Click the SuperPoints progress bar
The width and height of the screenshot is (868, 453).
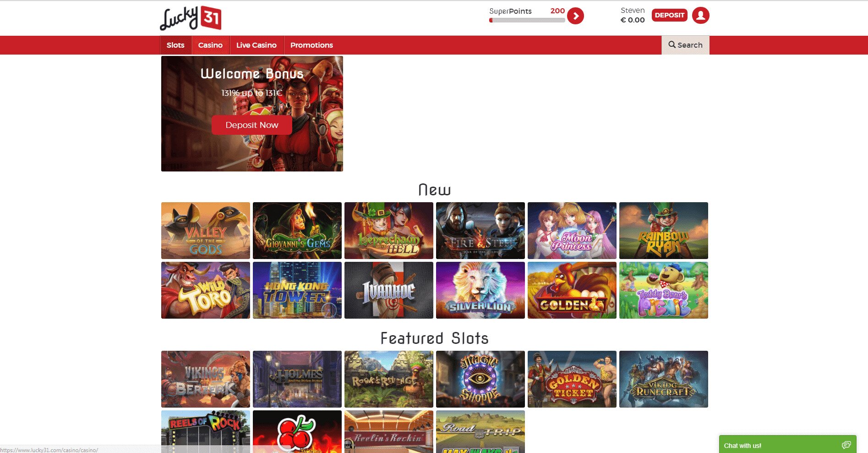click(527, 20)
